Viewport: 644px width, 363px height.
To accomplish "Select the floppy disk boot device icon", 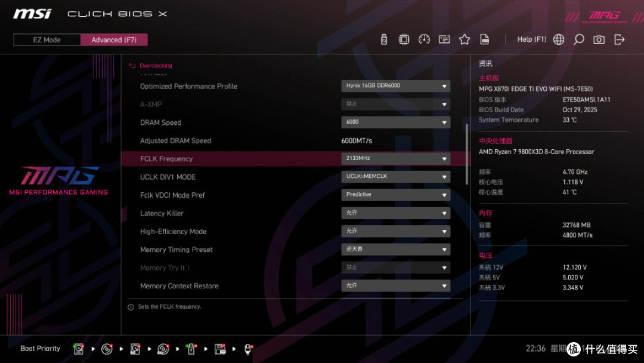I will pyautogui.click(x=219, y=349).
